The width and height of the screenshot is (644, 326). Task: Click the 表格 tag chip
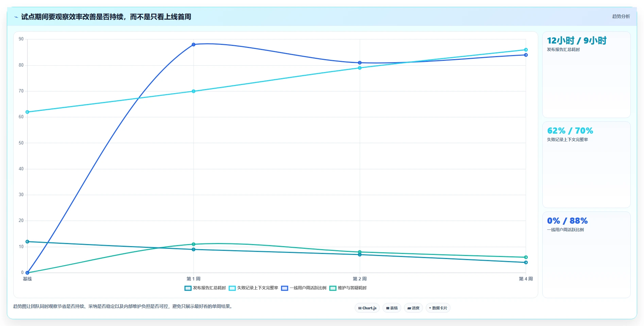click(x=392, y=308)
